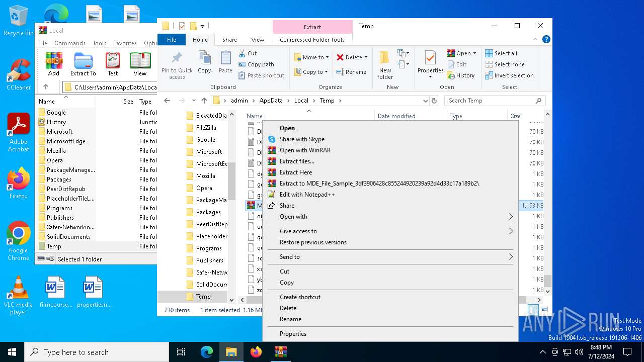Click WinRAR Add toolbar icon
The image size is (644, 362).
coord(54,64)
